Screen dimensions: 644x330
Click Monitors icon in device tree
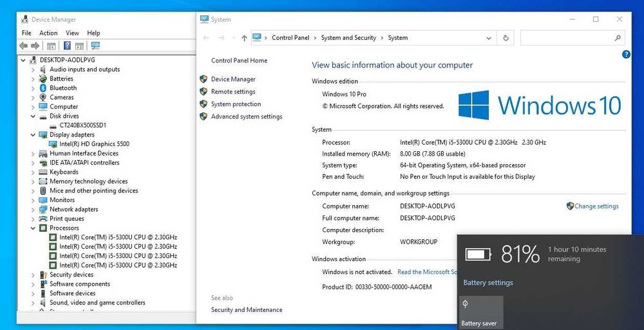point(43,200)
